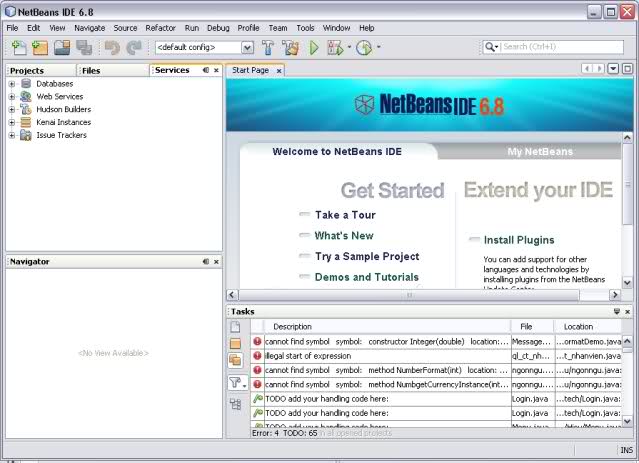Click the Clean and Build Project icon
The image size is (639, 463).
[290, 47]
